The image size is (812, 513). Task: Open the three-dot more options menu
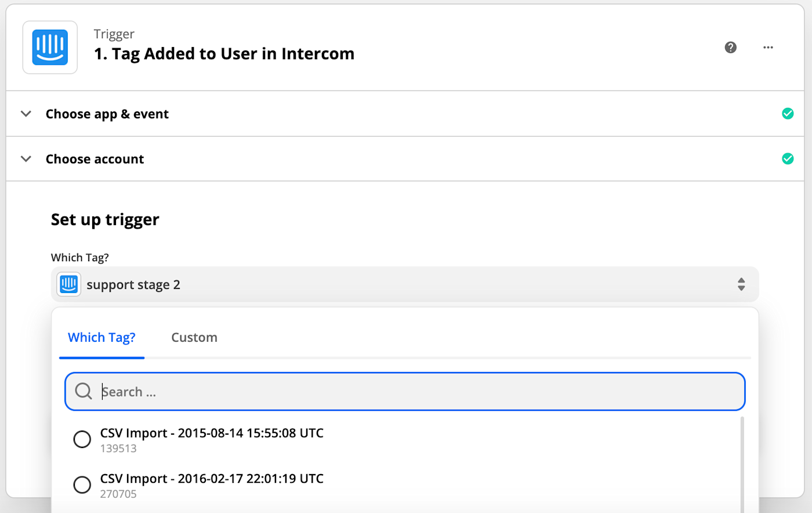(768, 48)
